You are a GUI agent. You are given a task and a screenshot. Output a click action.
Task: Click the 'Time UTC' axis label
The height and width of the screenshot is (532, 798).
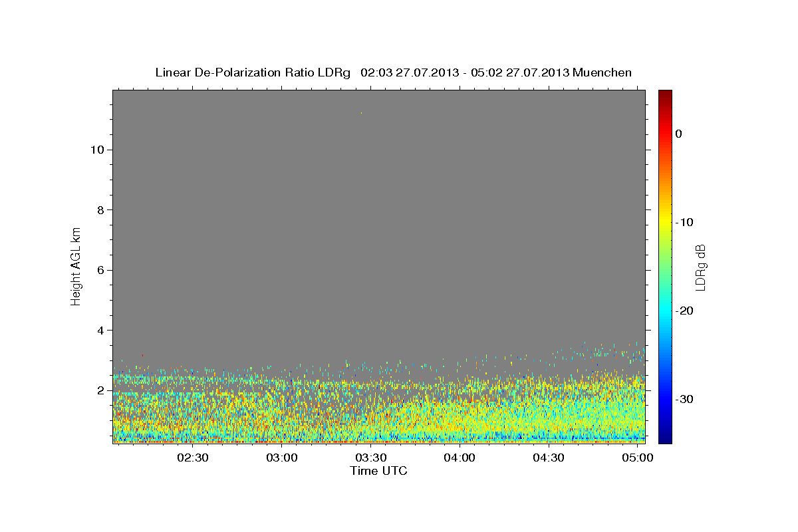click(378, 471)
